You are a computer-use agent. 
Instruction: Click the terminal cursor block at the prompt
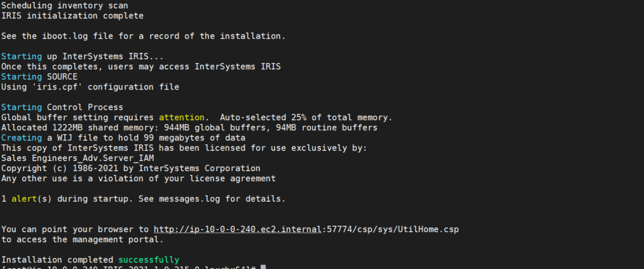tap(263, 267)
